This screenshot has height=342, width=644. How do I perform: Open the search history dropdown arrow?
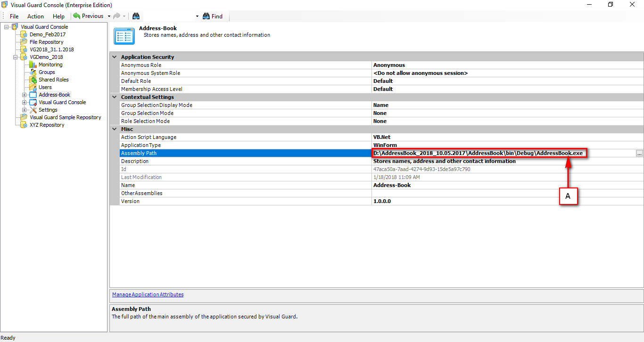pyautogui.click(x=197, y=16)
